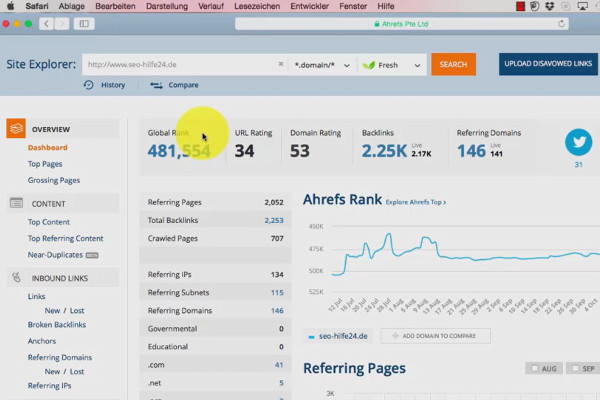Open Broken Backlinks in the sidebar
600x400 pixels.
[x=57, y=325]
